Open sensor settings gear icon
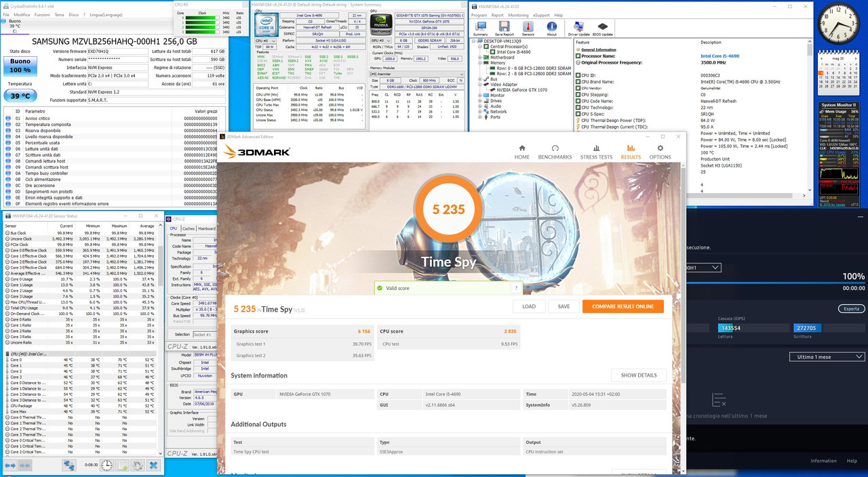Image resolution: width=868 pixels, height=477 pixels. tap(138, 465)
